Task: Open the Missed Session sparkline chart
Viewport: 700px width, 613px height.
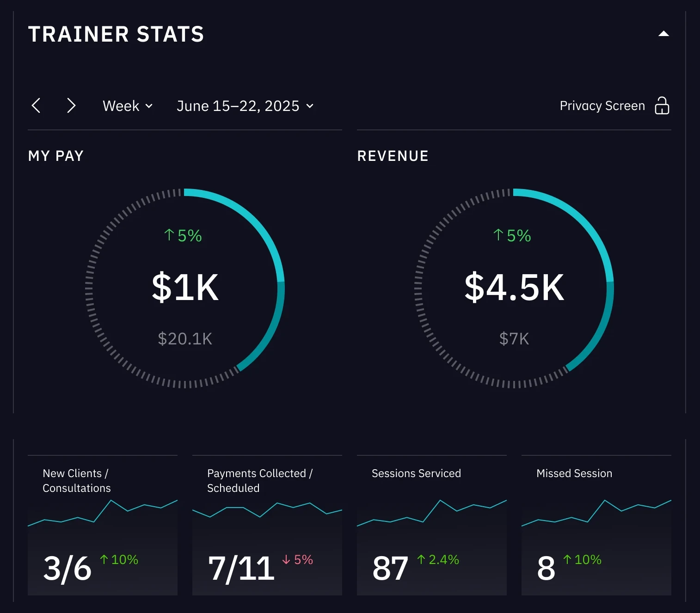Action: 596,513
